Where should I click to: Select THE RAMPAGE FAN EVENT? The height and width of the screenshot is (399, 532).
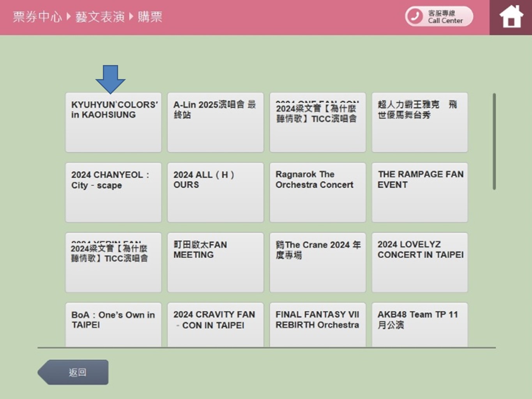click(x=420, y=192)
